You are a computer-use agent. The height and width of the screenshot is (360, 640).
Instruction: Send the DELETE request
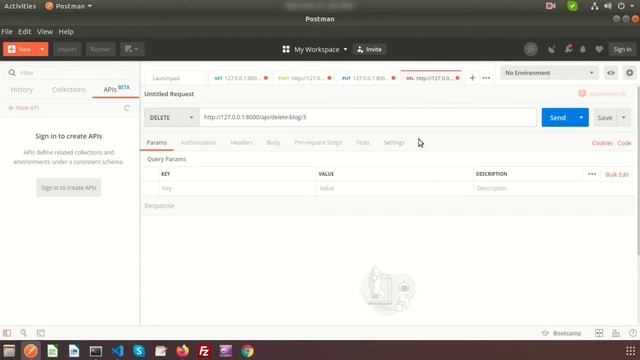(x=558, y=118)
